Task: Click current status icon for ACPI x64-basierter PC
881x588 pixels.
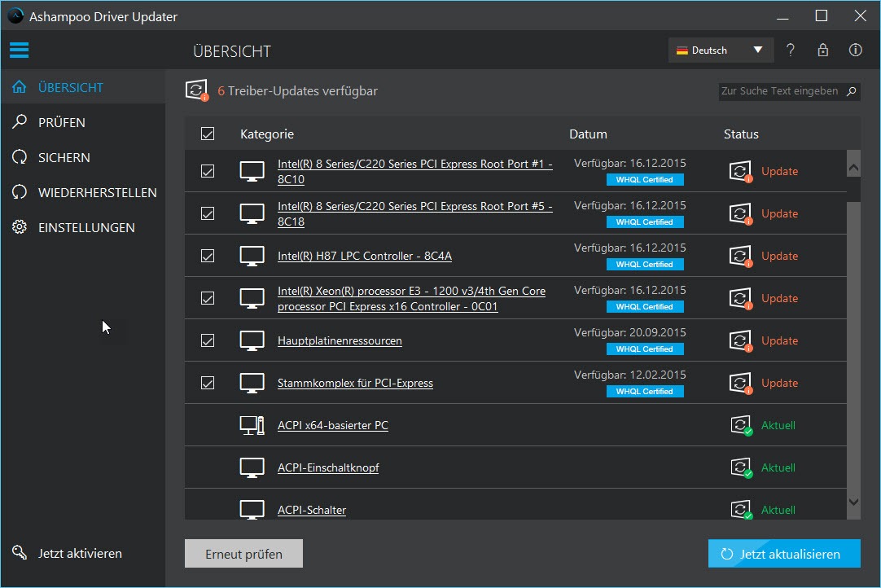Action: (741, 425)
